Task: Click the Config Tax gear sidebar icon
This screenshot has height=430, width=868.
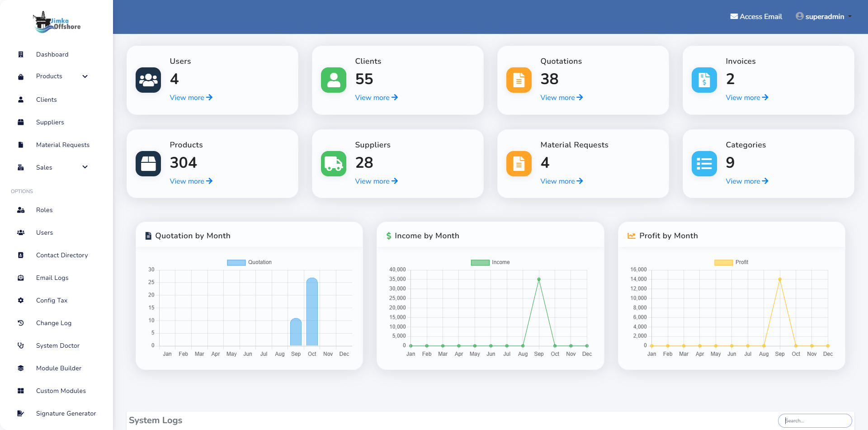Action: pos(21,300)
